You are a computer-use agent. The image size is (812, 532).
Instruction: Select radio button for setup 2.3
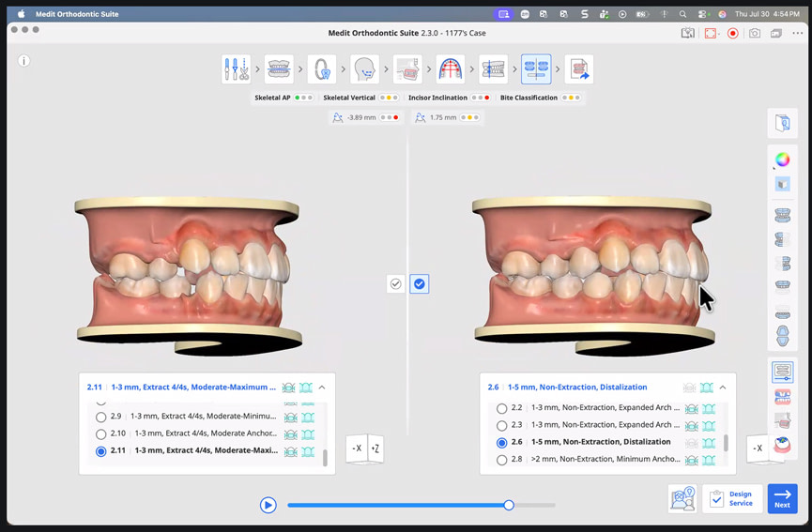point(501,425)
